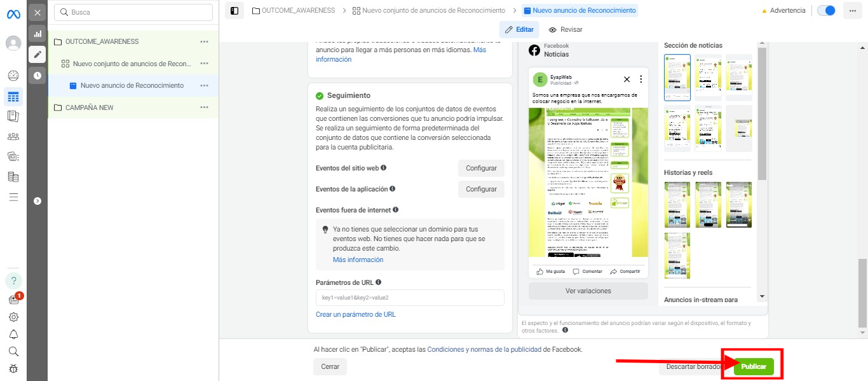The width and height of the screenshot is (868, 381).
Task: Open the ads reporting icon in sidebar
Action: tap(13, 116)
